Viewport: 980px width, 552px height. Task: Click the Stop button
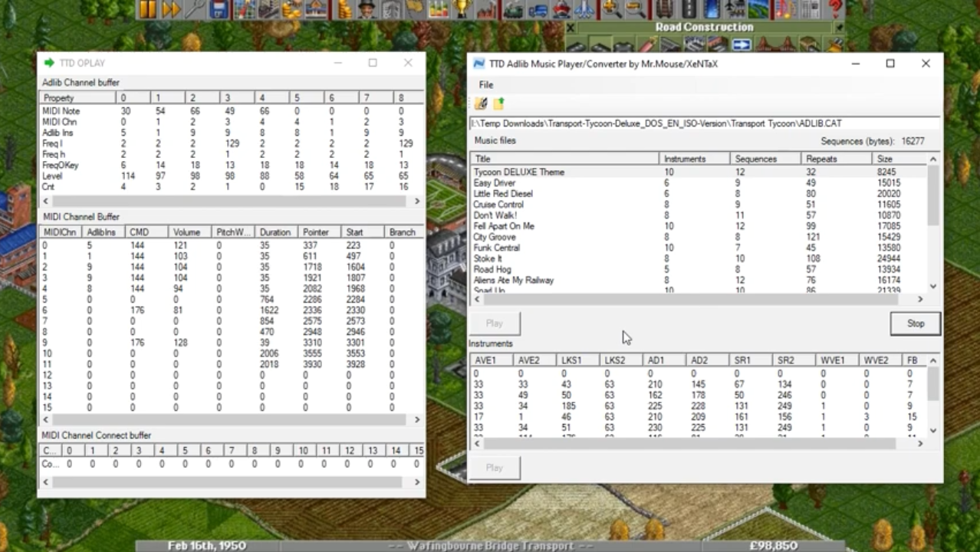[916, 324]
